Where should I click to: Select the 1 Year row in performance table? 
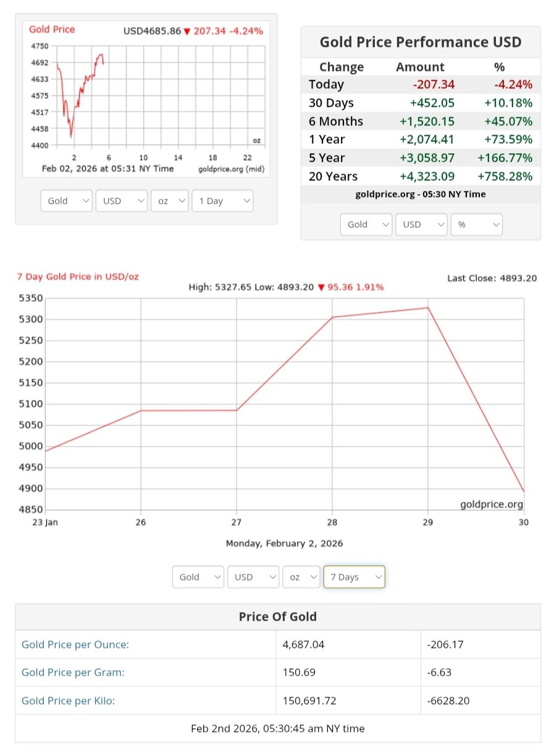click(x=420, y=140)
